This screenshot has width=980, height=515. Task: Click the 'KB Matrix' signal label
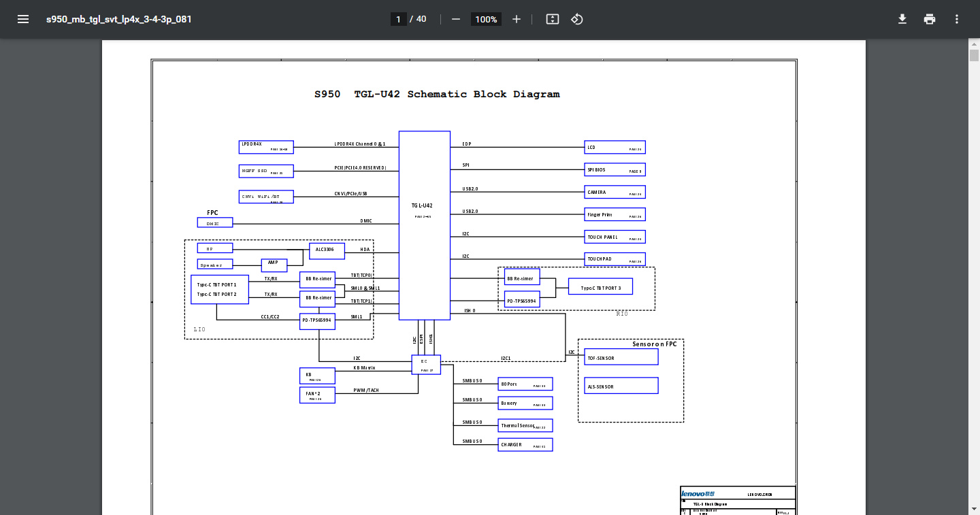click(364, 367)
